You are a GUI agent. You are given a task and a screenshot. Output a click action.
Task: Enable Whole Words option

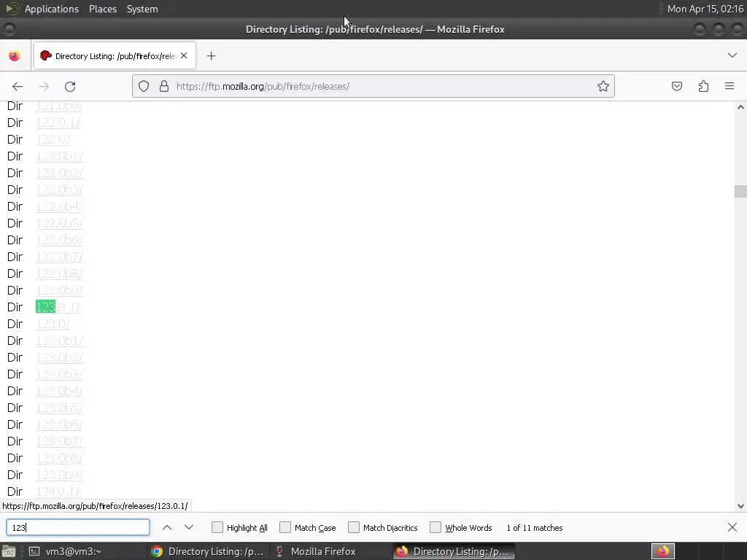(x=436, y=527)
